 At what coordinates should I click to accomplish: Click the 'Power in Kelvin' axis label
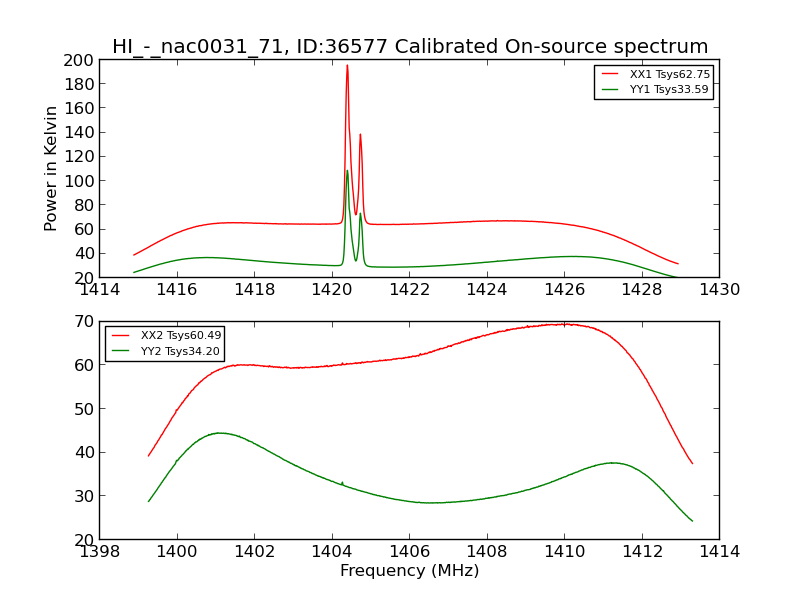coord(50,169)
